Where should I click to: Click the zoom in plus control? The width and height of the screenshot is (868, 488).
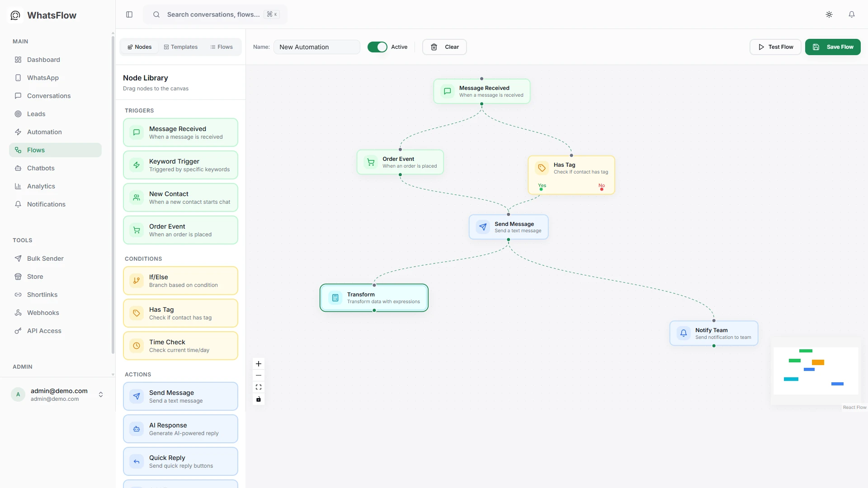259,364
